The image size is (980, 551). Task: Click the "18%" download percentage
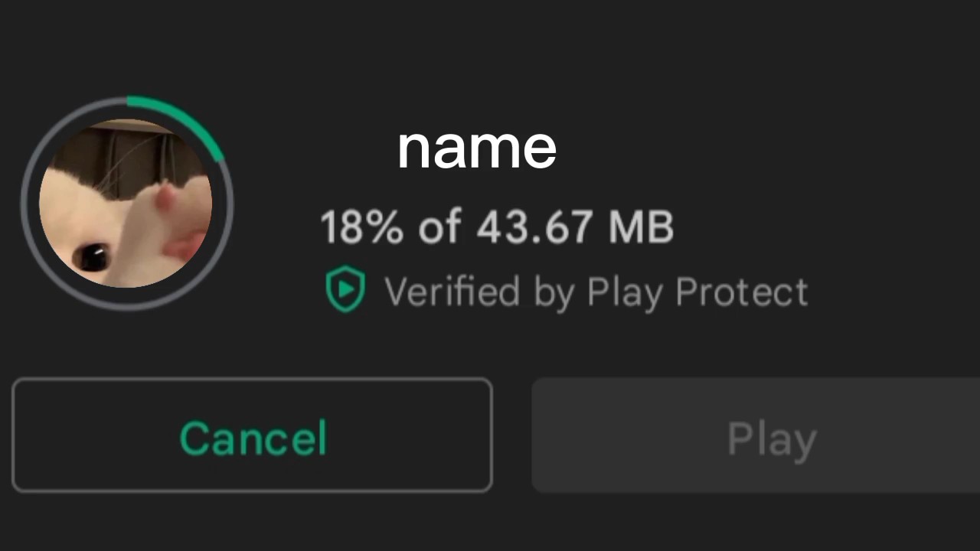[x=361, y=227]
